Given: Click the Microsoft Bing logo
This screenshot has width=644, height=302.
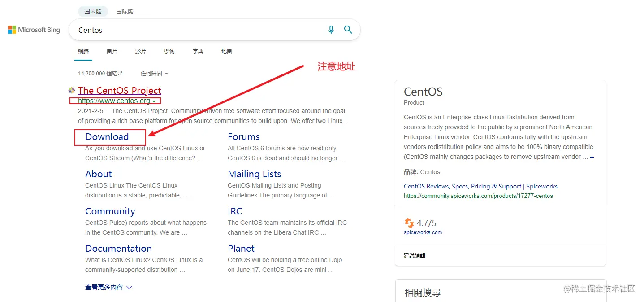Looking at the screenshot, I should [34, 30].
